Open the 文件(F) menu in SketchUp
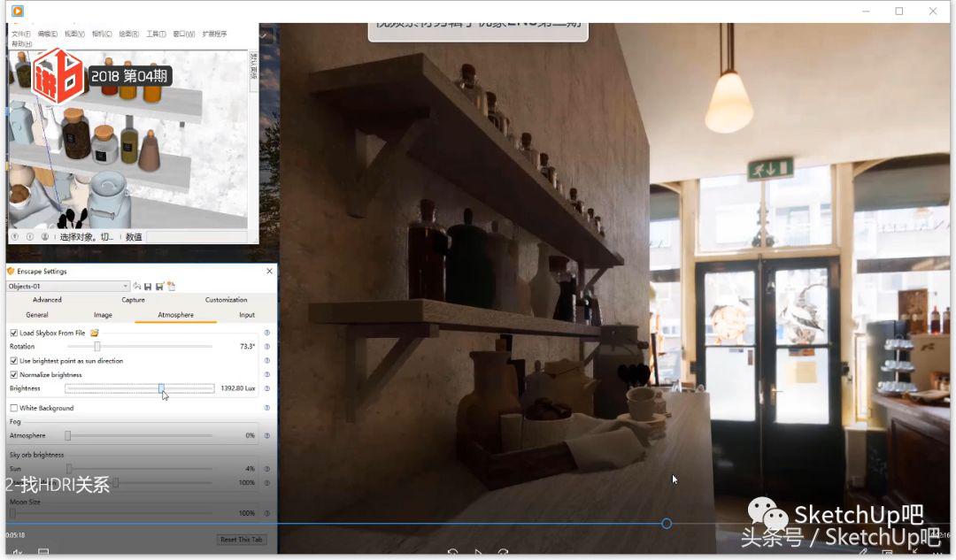The image size is (956, 560). (x=21, y=34)
